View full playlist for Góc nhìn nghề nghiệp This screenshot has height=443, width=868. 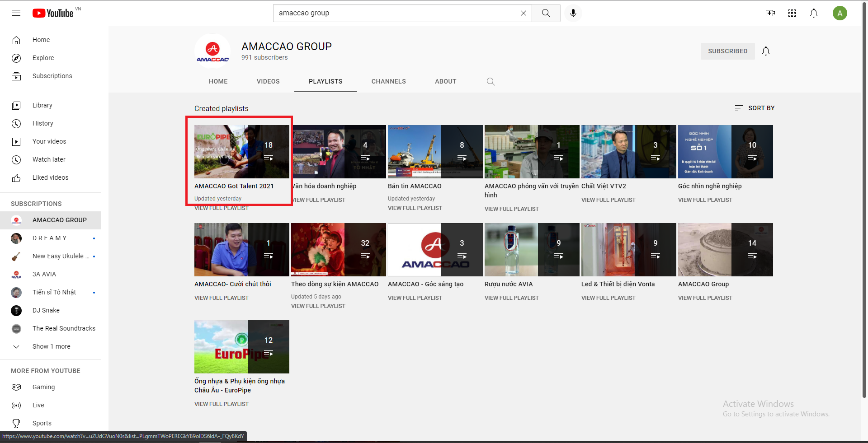(x=705, y=200)
